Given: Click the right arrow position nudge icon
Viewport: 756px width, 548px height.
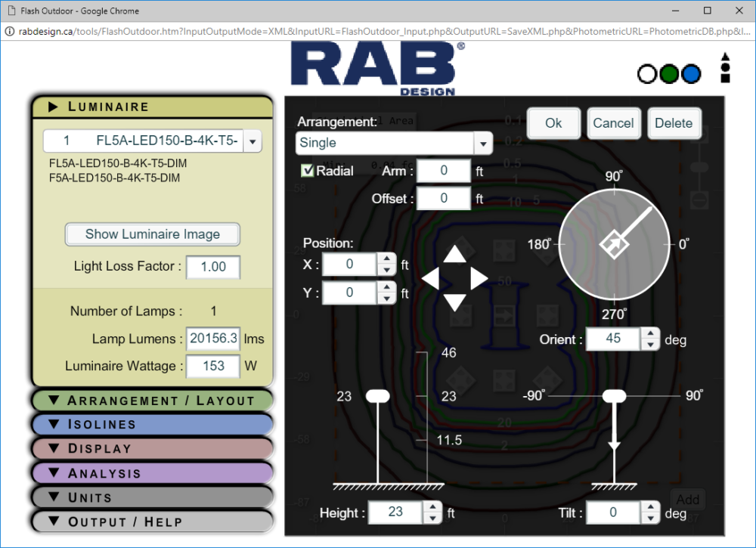Looking at the screenshot, I should tap(479, 279).
